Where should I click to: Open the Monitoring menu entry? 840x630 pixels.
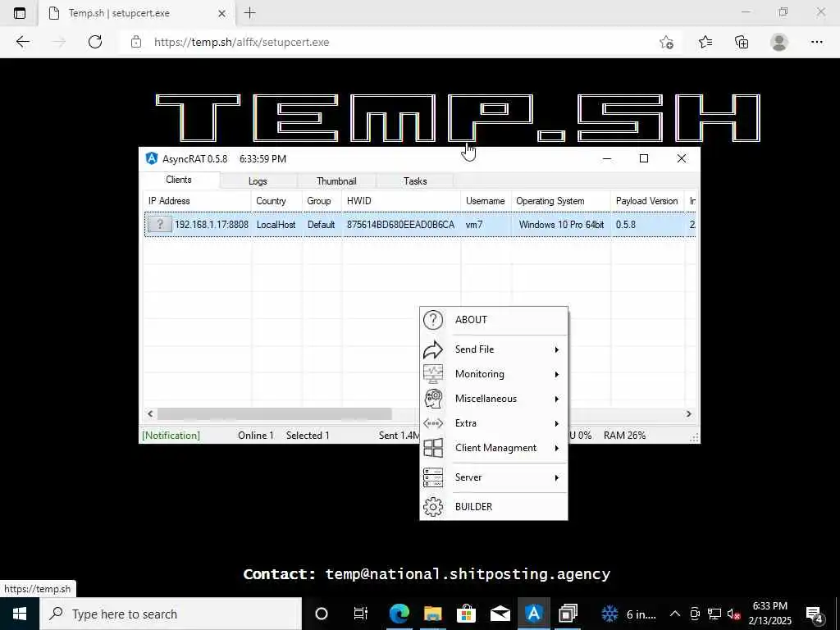[493, 374]
